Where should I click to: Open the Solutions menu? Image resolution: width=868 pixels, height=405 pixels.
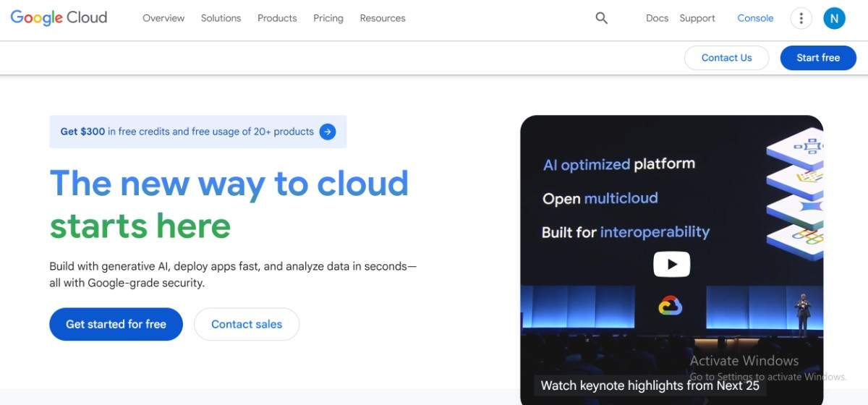221,18
